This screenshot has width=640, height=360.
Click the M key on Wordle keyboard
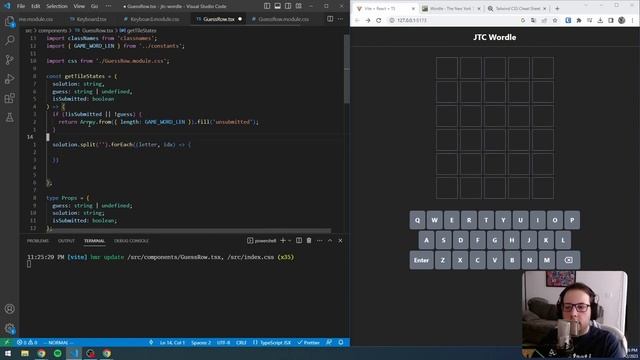pyautogui.click(x=547, y=260)
